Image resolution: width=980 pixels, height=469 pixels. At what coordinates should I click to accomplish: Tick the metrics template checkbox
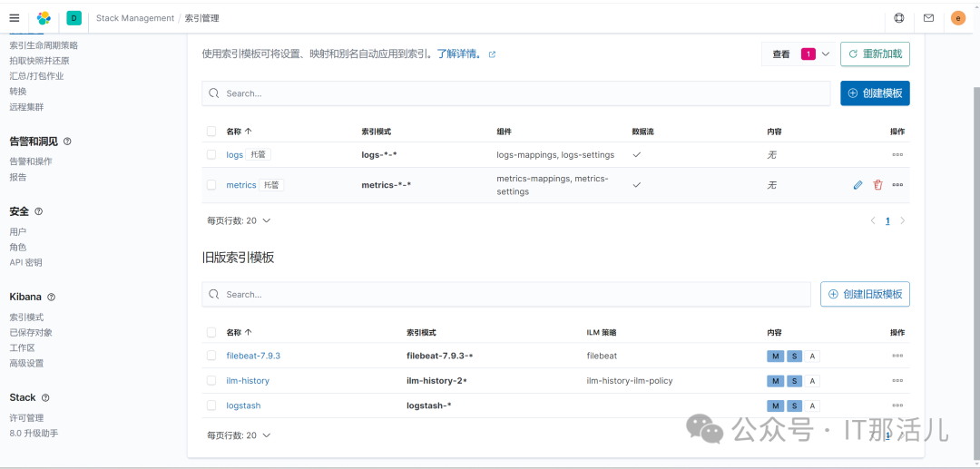(x=211, y=185)
